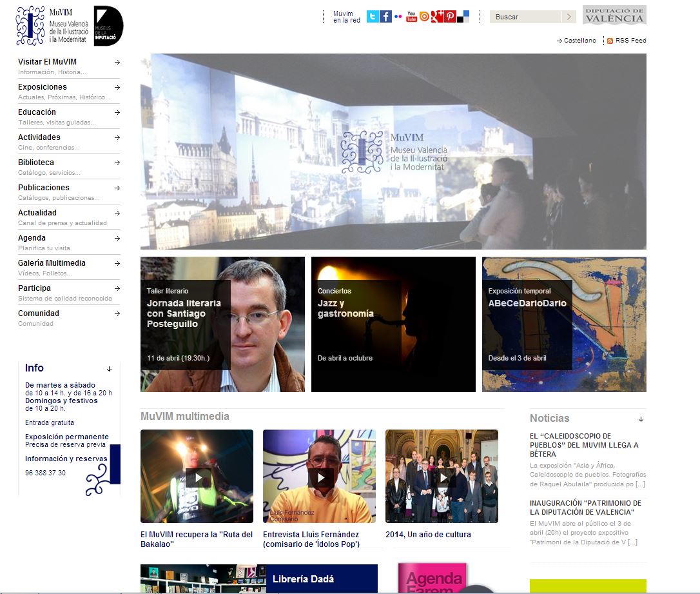Click the orange RSS Feed icon

610,41
